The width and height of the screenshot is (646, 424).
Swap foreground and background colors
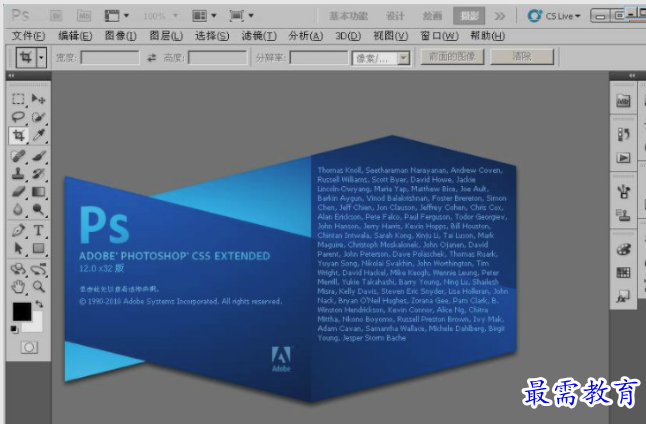(40, 304)
